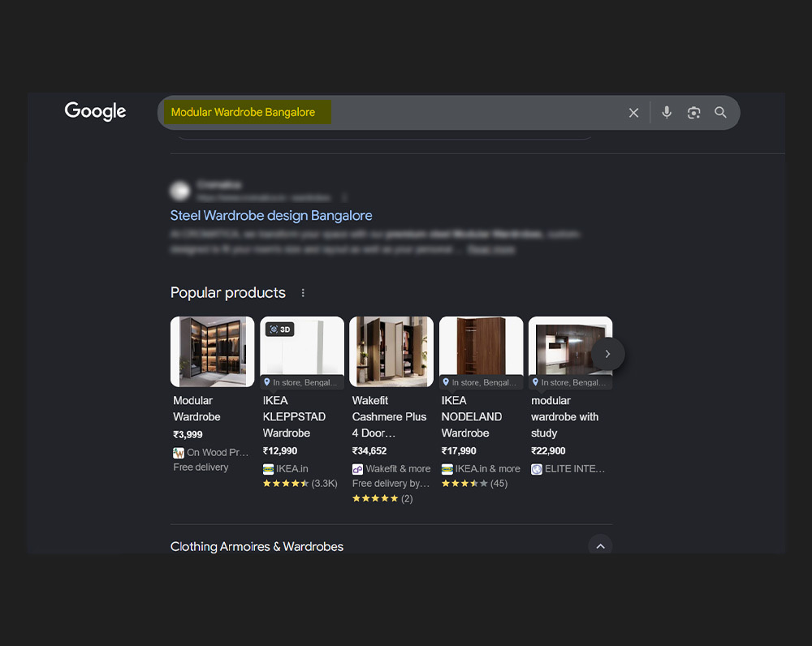Click the Clothing Armoires & Wardrobes heading
812x646 pixels.
pos(257,547)
